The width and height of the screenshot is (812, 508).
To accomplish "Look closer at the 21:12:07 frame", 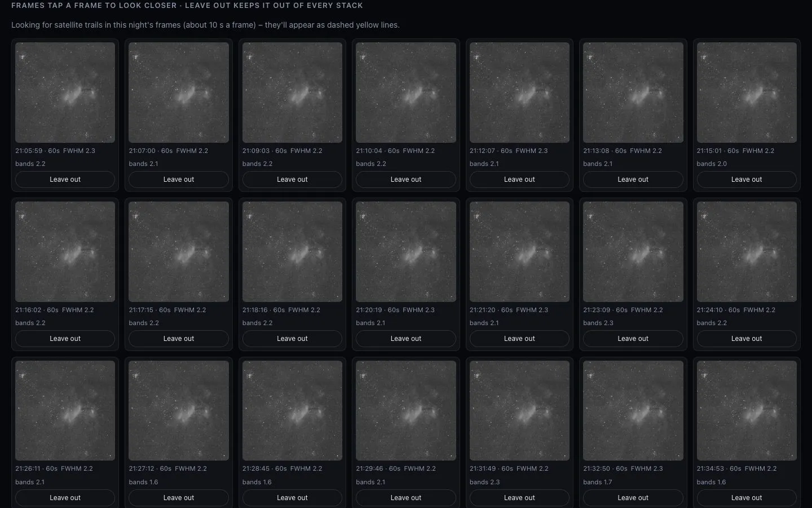I will click(x=519, y=93).
